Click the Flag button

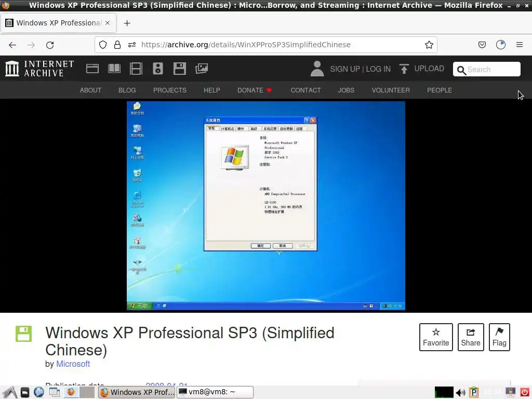(x=499, y=337)
